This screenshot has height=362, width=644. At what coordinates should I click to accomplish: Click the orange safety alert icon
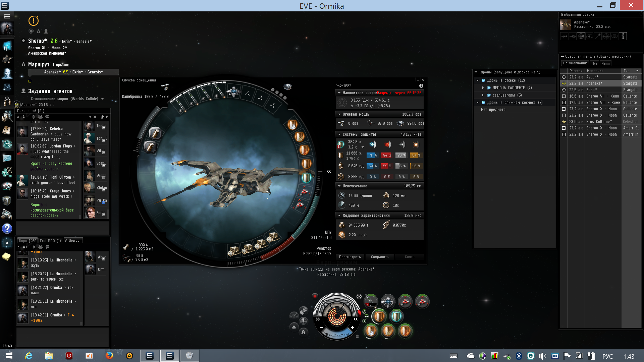click(x=34, y=21)
